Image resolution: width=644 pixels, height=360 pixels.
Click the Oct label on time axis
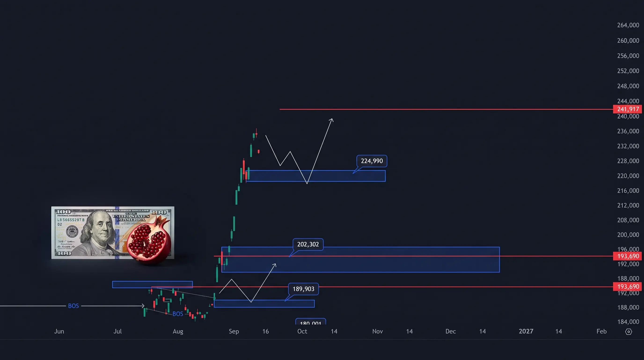(302, 331)
